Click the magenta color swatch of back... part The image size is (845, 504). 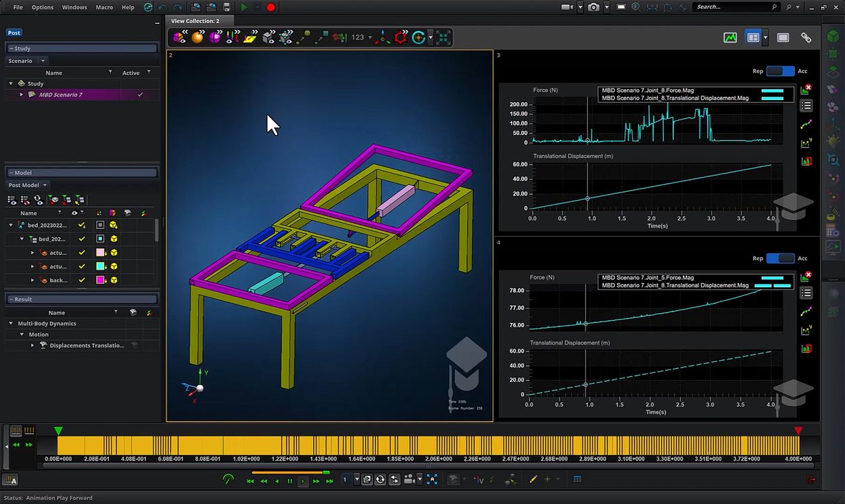click(100, 280)
